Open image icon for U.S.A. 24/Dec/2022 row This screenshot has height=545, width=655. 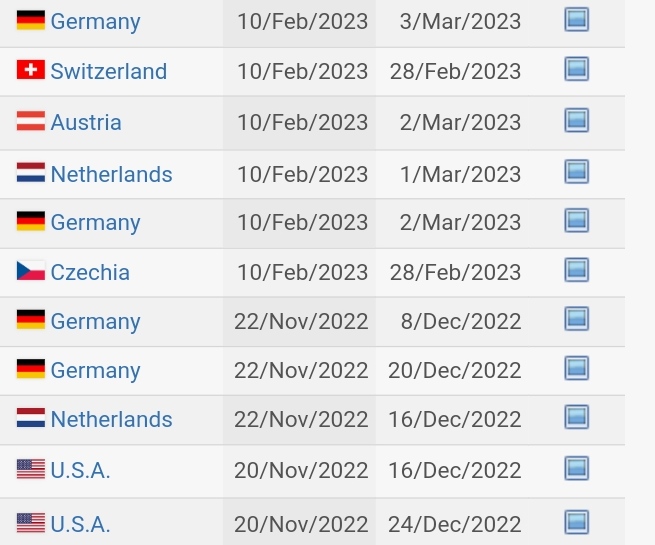point(576,522)
